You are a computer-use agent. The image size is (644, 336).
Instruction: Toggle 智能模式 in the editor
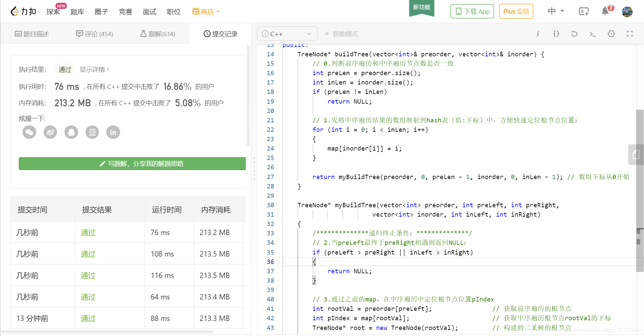click(x=341, y=34)
